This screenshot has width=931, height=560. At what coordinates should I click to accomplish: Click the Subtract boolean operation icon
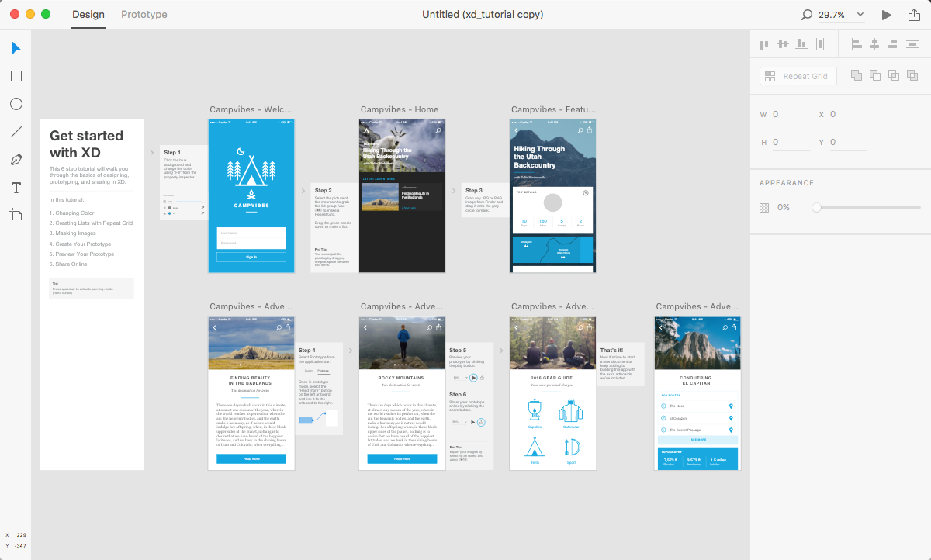(875, 75)
